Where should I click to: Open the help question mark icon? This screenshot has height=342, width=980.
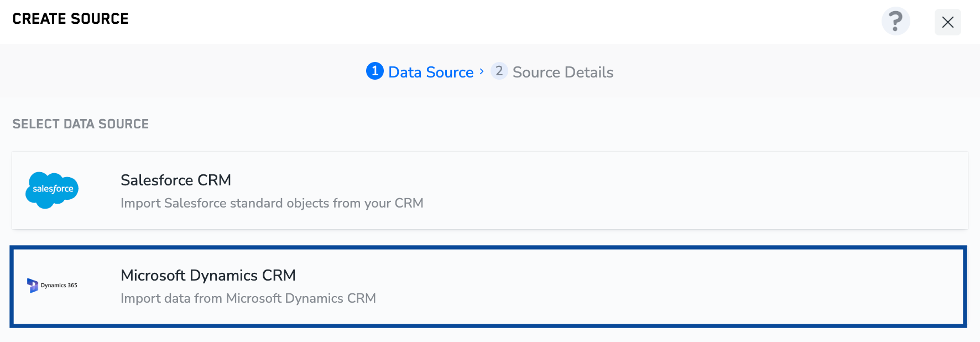pyautogui.click(x=895, y=22)
